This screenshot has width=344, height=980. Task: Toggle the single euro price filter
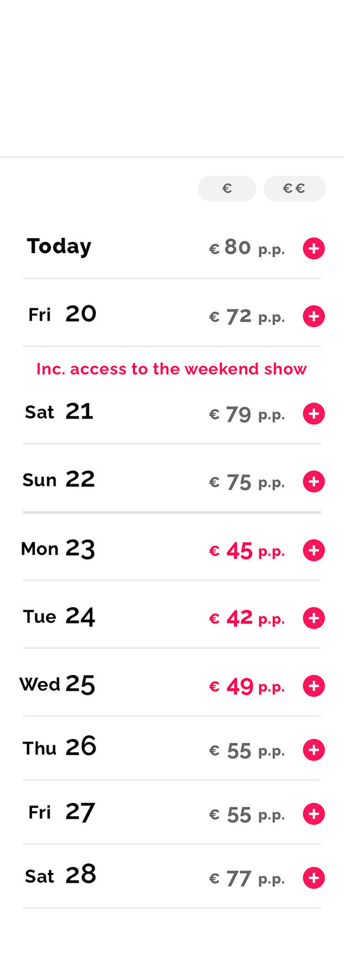[227, 188]
